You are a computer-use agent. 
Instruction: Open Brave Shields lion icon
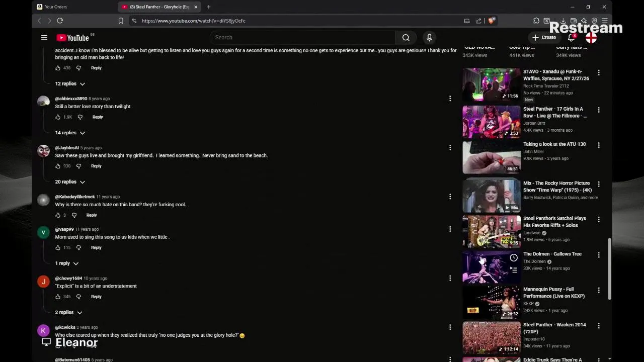pyautogui.click(x=492, y=21)
